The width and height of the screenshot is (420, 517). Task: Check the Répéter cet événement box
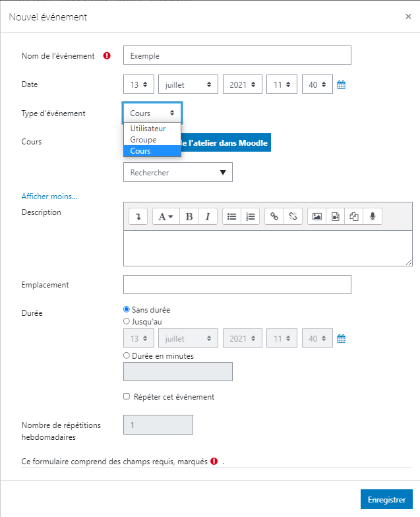(127, 396)
